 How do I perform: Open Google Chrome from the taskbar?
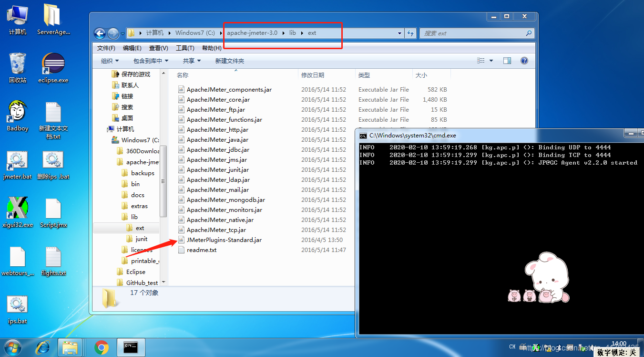coord(102,347)
